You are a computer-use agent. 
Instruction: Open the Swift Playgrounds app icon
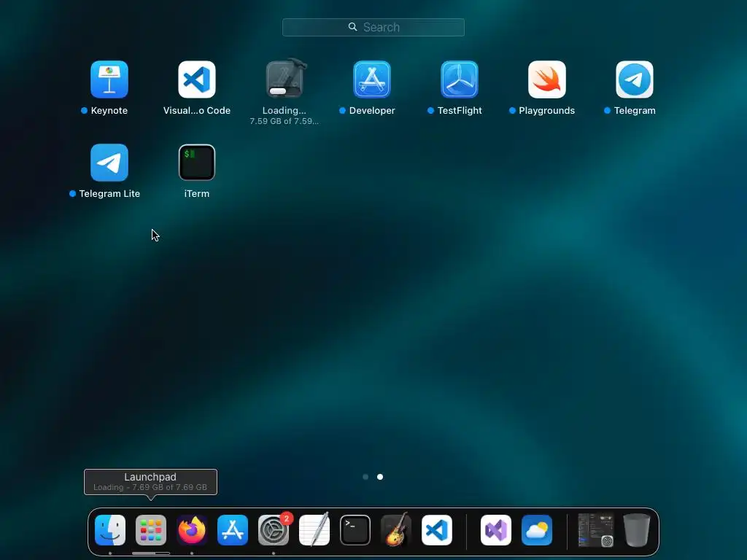point(547,79)
